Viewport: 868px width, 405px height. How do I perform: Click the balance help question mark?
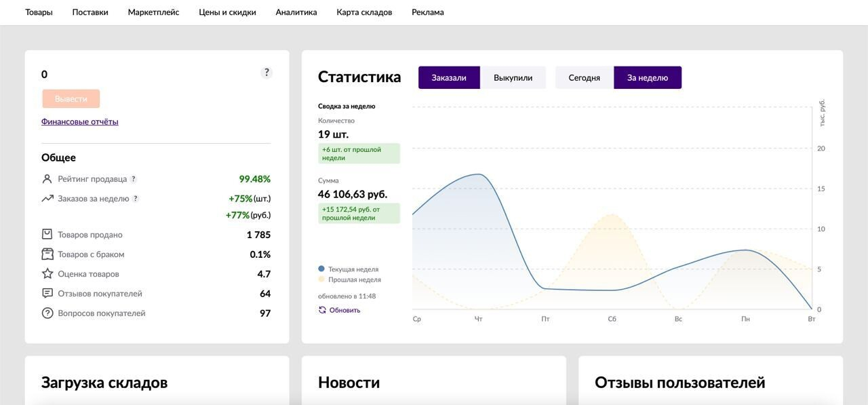[x=267, y=73]
